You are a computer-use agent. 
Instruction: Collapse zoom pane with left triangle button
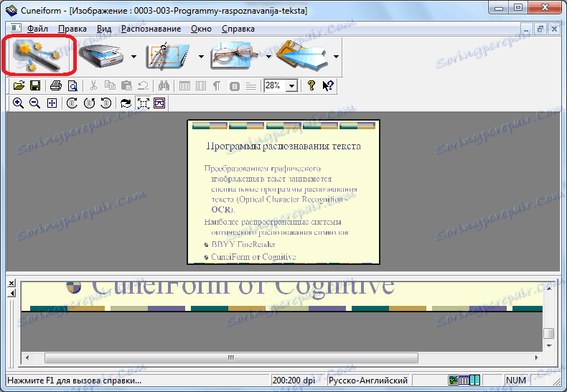[x=11, y=293]
